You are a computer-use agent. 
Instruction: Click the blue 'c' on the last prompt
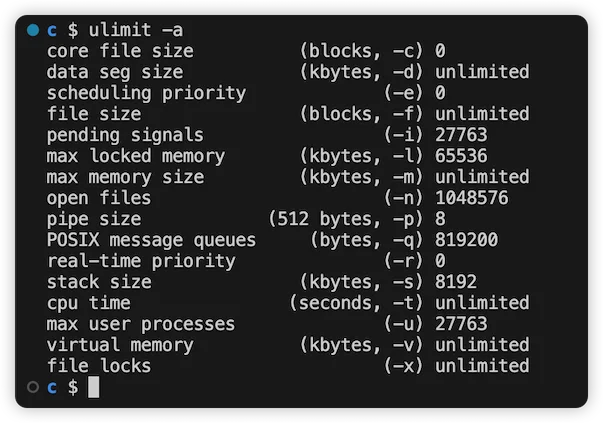click(52, 387)
